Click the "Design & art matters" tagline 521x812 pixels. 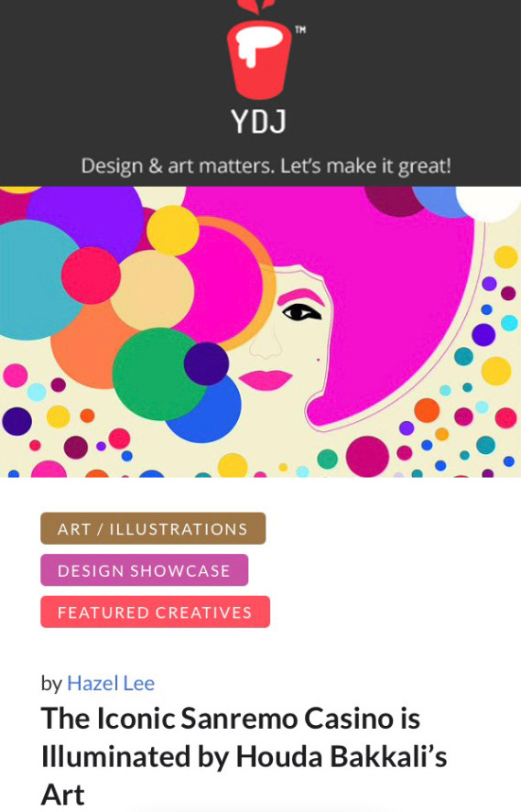tap(266, 167)
